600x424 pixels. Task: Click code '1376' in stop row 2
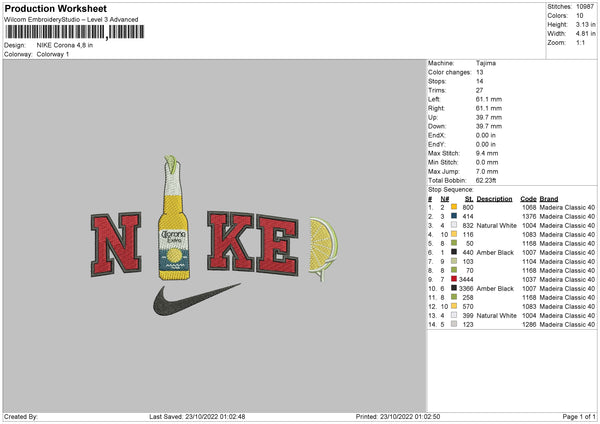click(x=530, y=217)
